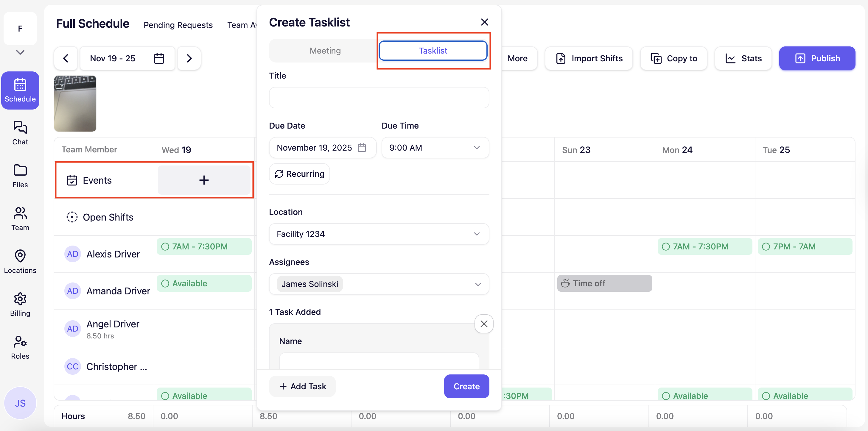Click the date range calendar icon
Image resolution: width=868 pixels, height=431 pixels.
(x=159, y=58)
